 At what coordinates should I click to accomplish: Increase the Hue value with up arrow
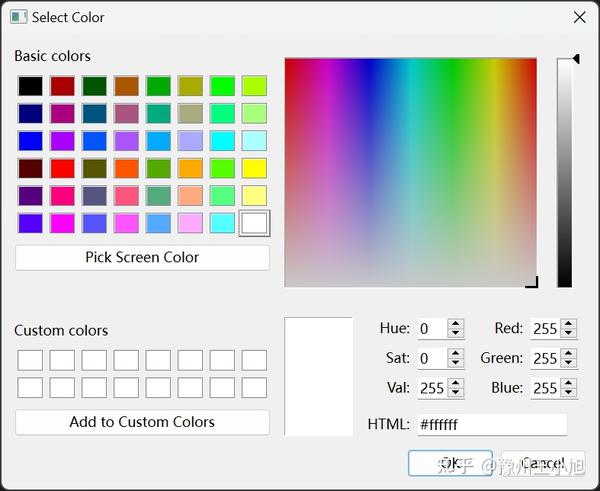tap(455, 324)
